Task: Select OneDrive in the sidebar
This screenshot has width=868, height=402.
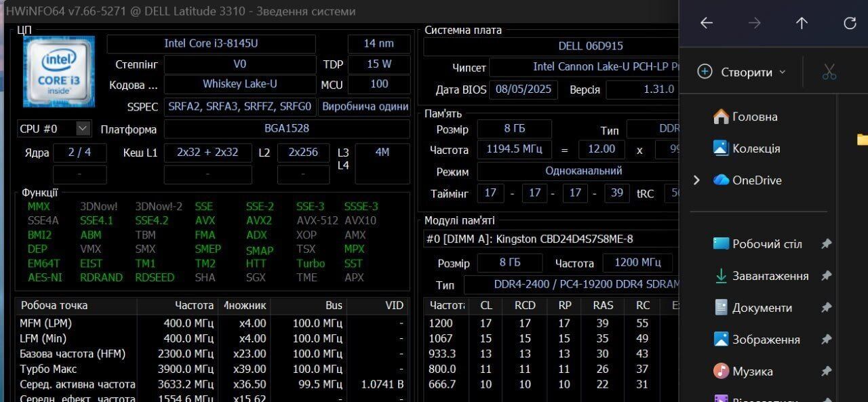Action: click(x=756, y=180)
